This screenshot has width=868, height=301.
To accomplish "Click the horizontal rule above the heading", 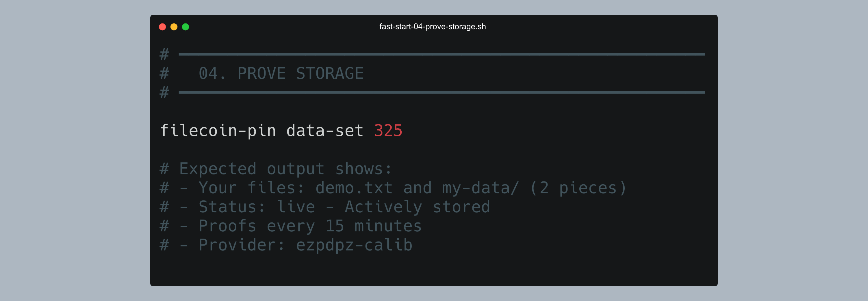I will [x=442, y=54].
